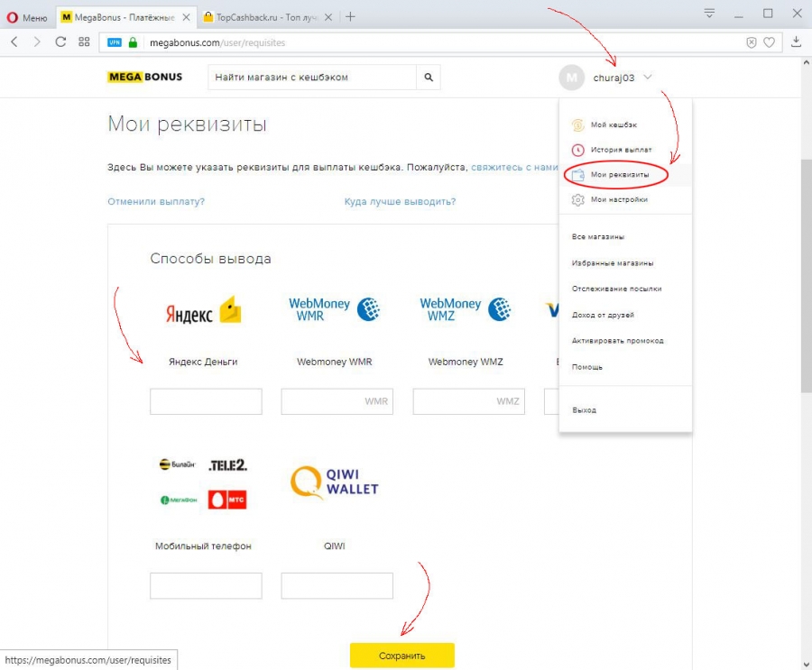Image resolution: width=812 pixels, height=670 pixels.
Task: Switch to the MegaBonus tab
Action: [x=125, y=17]
